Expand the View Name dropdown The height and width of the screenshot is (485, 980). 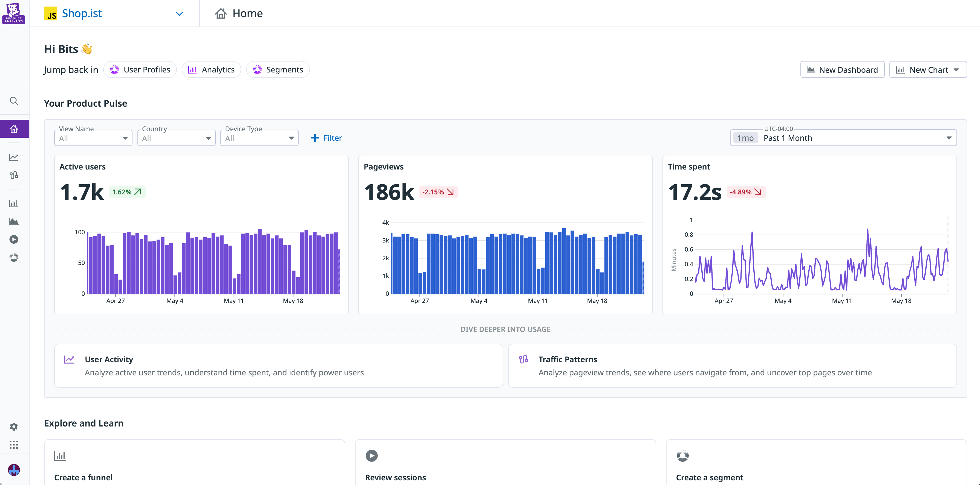[x=93, y=138]
